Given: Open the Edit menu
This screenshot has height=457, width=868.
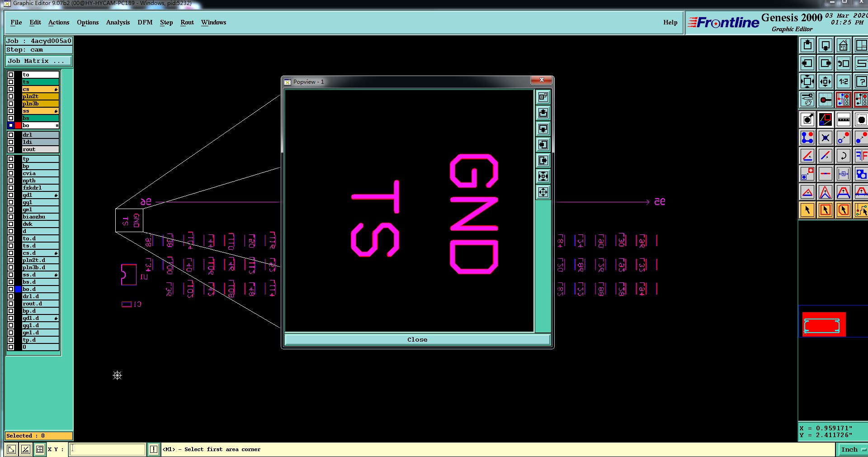Looking at the screenshot, I should 35,22.
